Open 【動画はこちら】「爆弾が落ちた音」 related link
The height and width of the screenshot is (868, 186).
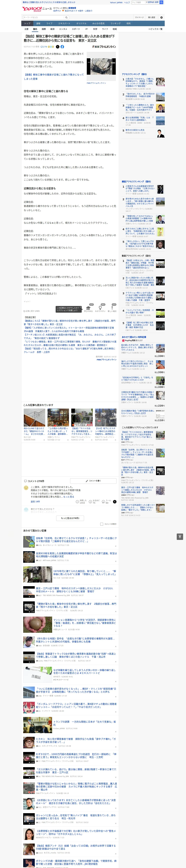pyautogui.click(x=70, y=322)
